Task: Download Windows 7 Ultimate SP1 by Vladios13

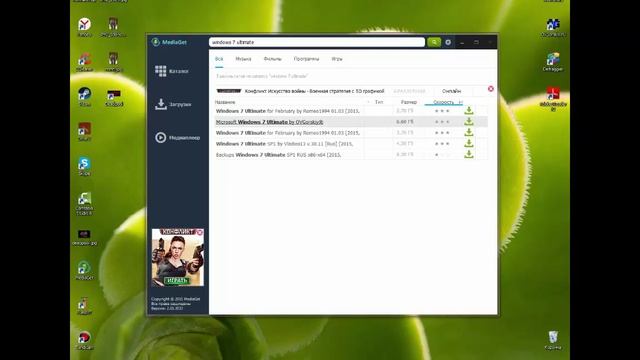Action: 469,144
